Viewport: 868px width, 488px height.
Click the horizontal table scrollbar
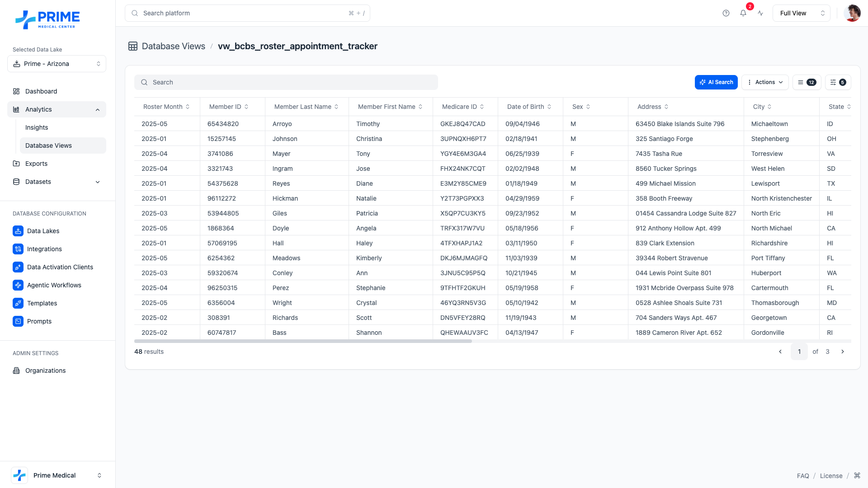pos(303,341)
